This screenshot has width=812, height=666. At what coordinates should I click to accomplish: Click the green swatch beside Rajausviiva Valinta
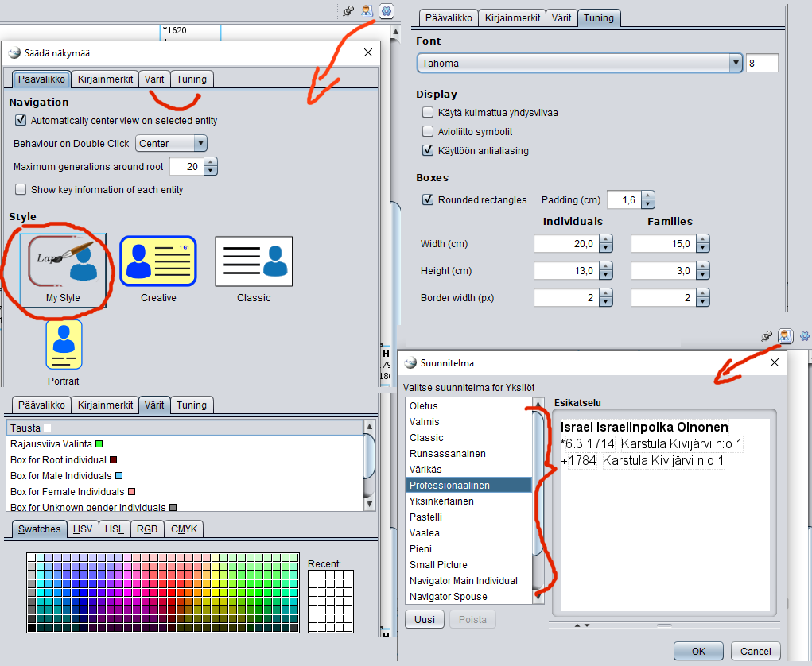pos(99,444)
